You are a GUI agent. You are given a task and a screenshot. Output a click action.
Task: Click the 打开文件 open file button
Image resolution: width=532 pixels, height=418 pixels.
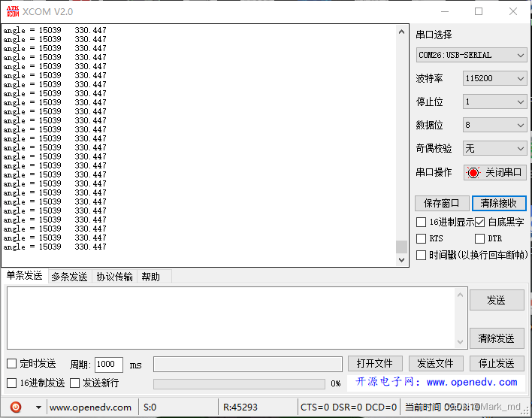click(375, 364)
